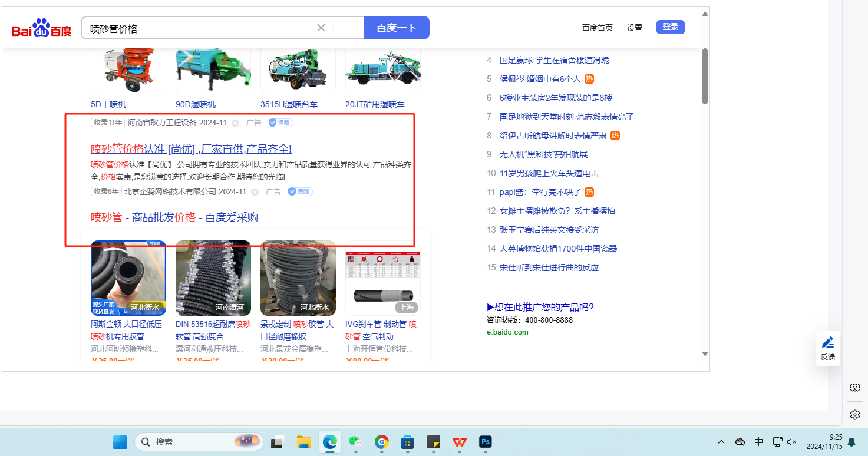
Task: Open File Explorer from the taskbar
Action: [x=303, y=442]
